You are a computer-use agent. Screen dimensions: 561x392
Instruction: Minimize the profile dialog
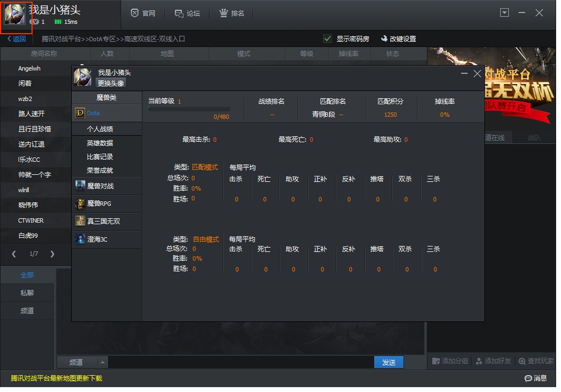464,73
